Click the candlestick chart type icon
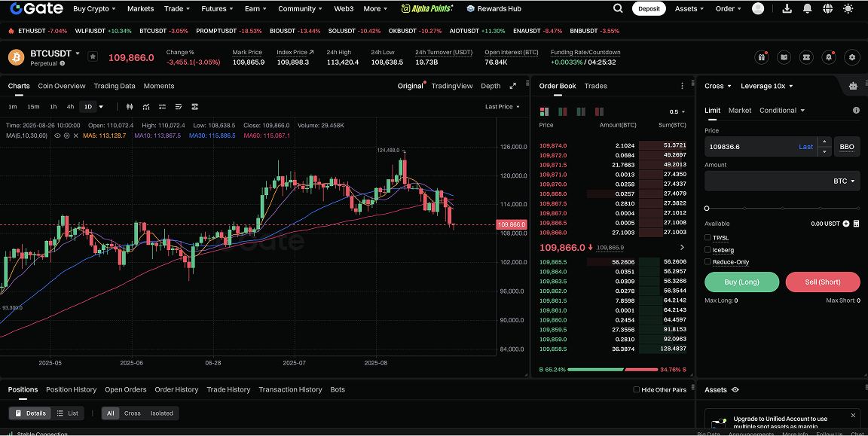Viewport: 868px width, 436px height. point(130,107)
